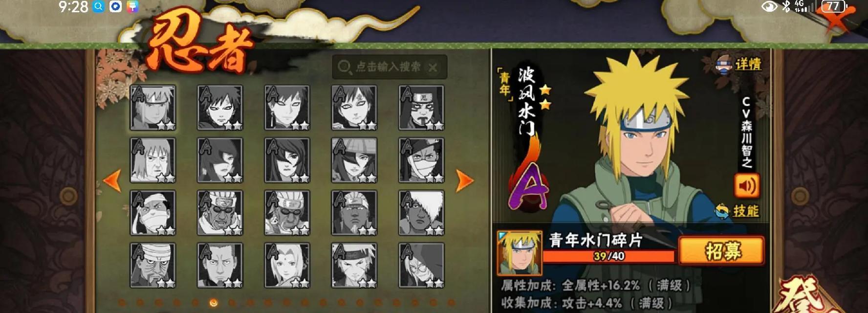Play voice with the speaker icon

(747, 186)
